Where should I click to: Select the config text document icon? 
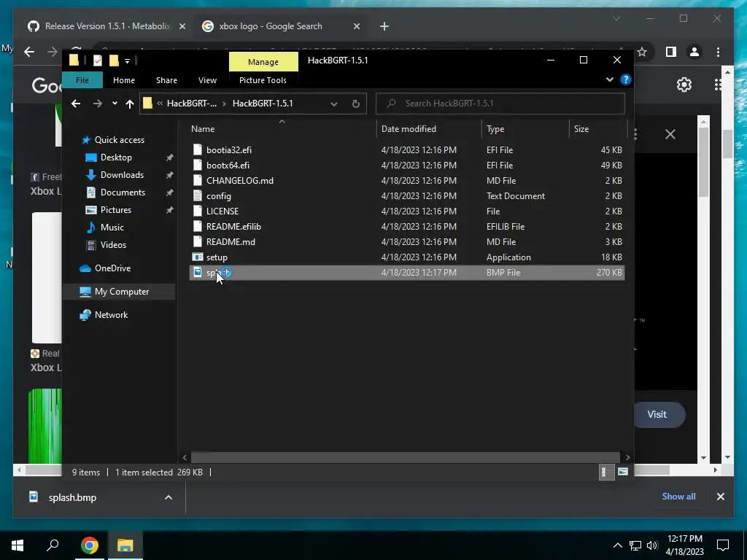pyautogui.click(x=198, y=195)
